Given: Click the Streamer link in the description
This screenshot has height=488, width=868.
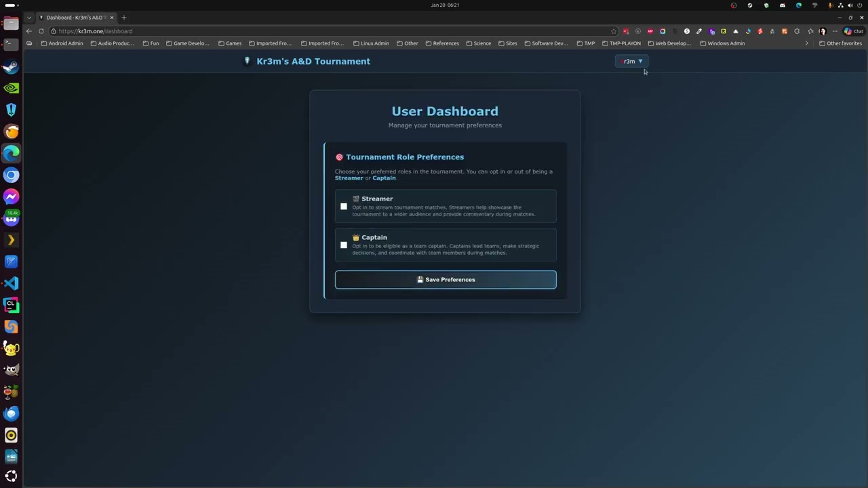Looking at the screenshot, I should [349, 178].
